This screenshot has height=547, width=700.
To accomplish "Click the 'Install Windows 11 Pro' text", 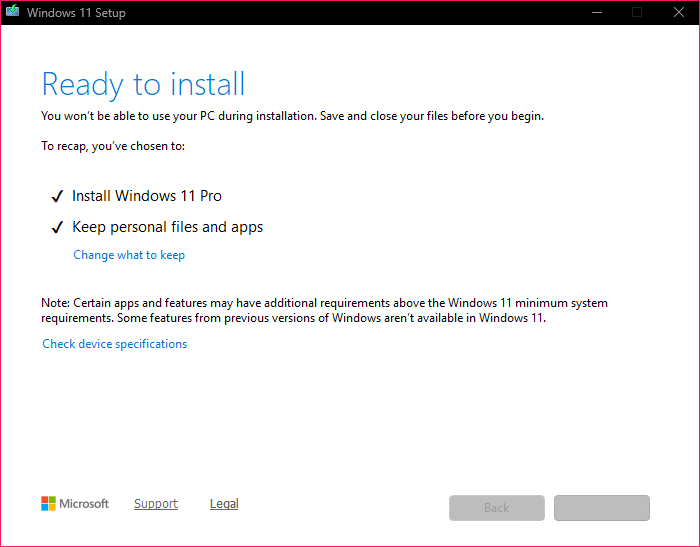I will [x=147, y=196].
